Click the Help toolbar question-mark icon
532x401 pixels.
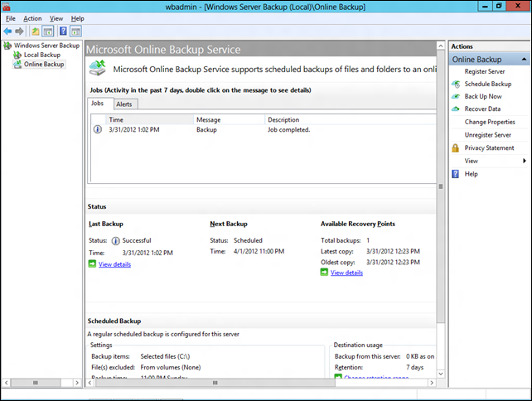click(x=63, y=31)
